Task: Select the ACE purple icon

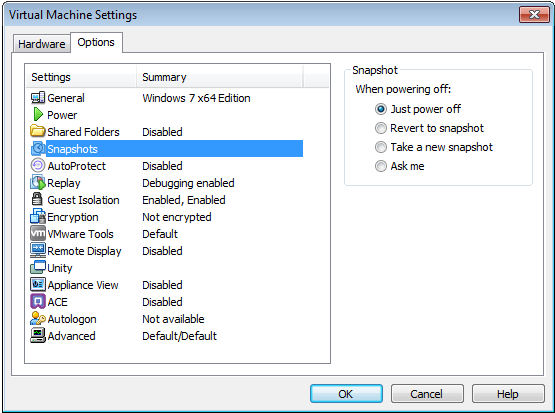Action: pyautogui.click(x=38, y=302)
